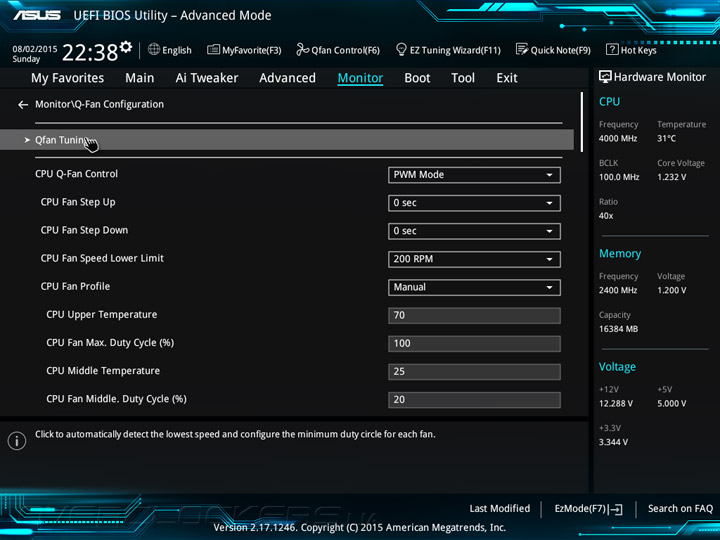Open the CPU Fan Profile dropdown
Screen dimensions: 720x540
pos(474,287)
